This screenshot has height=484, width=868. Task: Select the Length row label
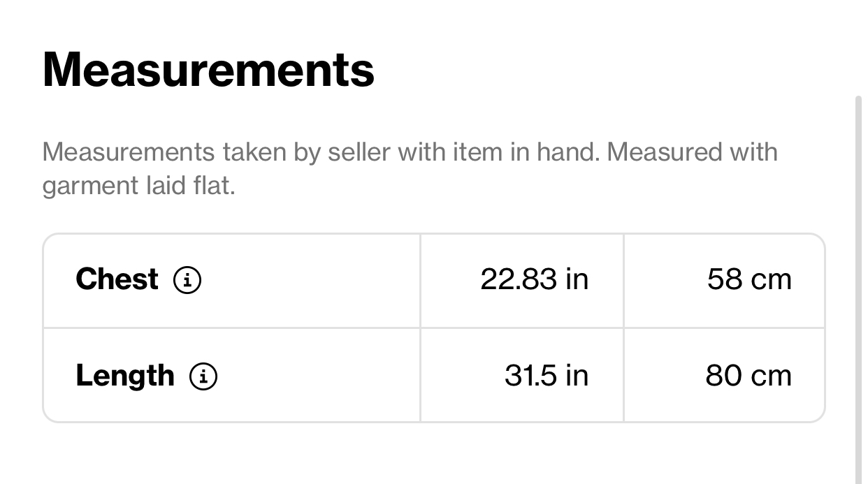125,376
